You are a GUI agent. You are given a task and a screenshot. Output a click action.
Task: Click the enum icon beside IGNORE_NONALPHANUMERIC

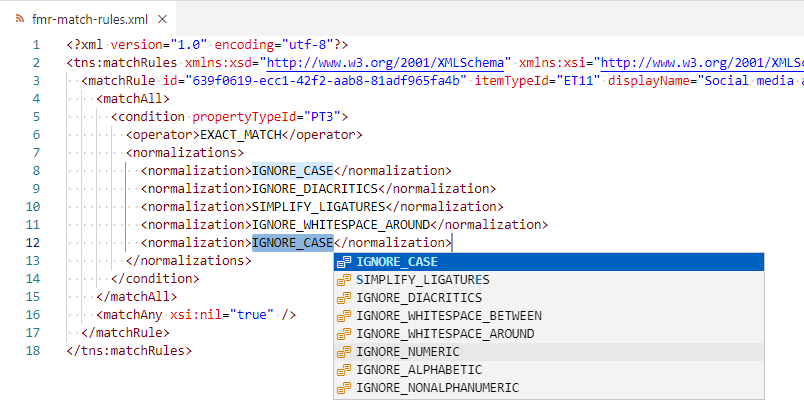click(x=344, y=388)
